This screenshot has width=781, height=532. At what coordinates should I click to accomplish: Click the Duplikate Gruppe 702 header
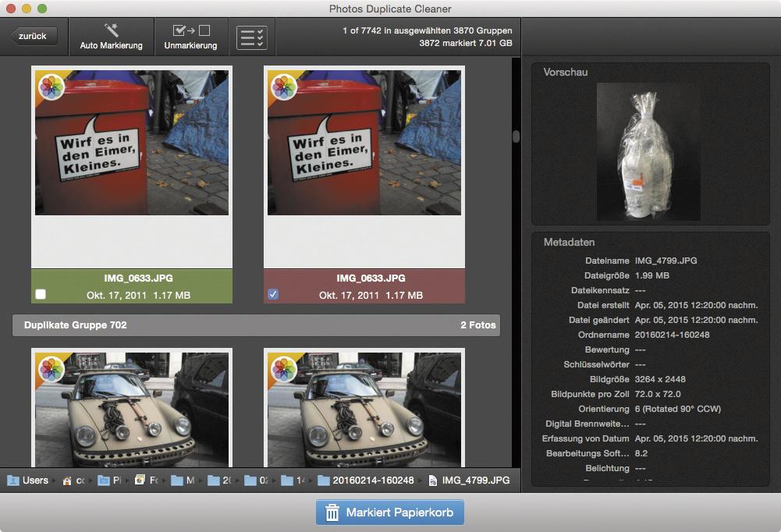point(256,325)
